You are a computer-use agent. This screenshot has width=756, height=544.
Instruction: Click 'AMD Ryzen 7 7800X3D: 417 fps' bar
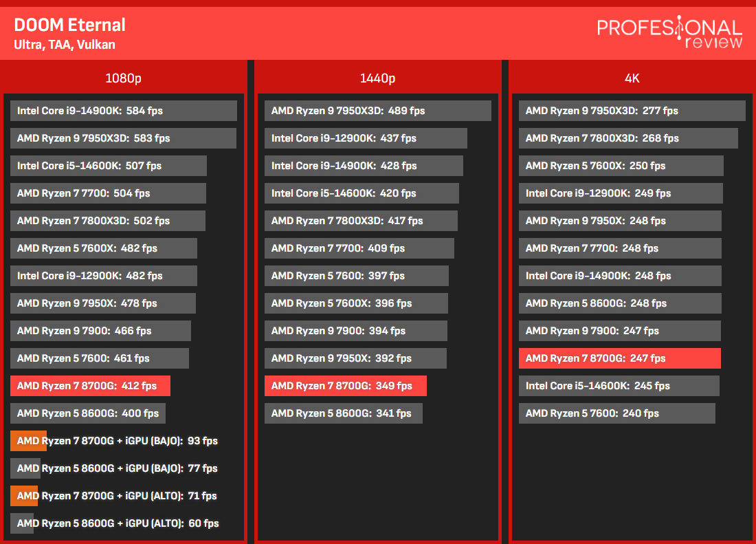pos(361,220)
